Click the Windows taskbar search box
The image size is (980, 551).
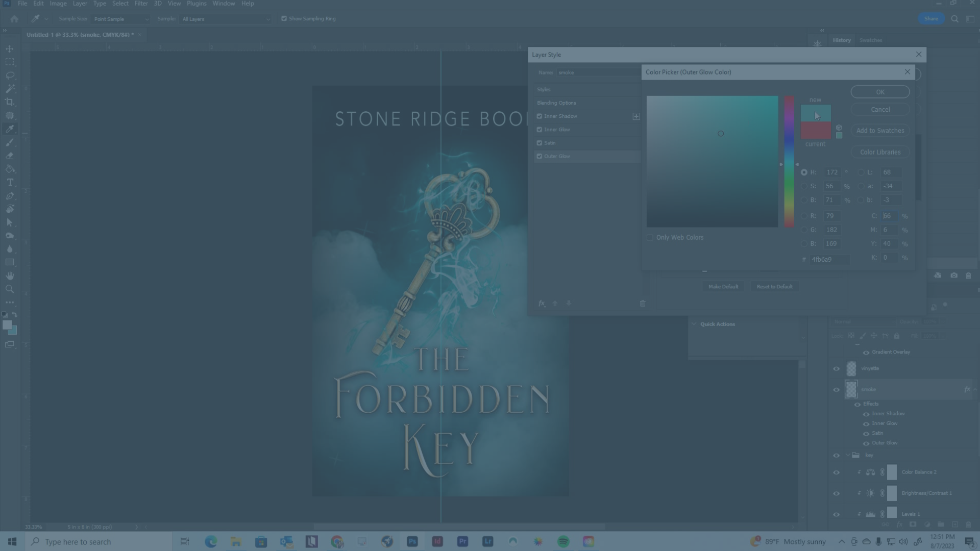99,542
